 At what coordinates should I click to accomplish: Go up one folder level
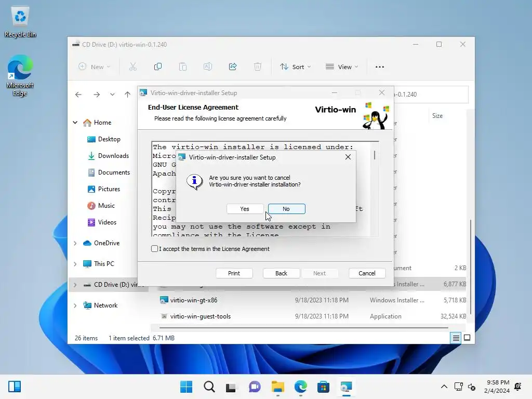pos(128,95)
